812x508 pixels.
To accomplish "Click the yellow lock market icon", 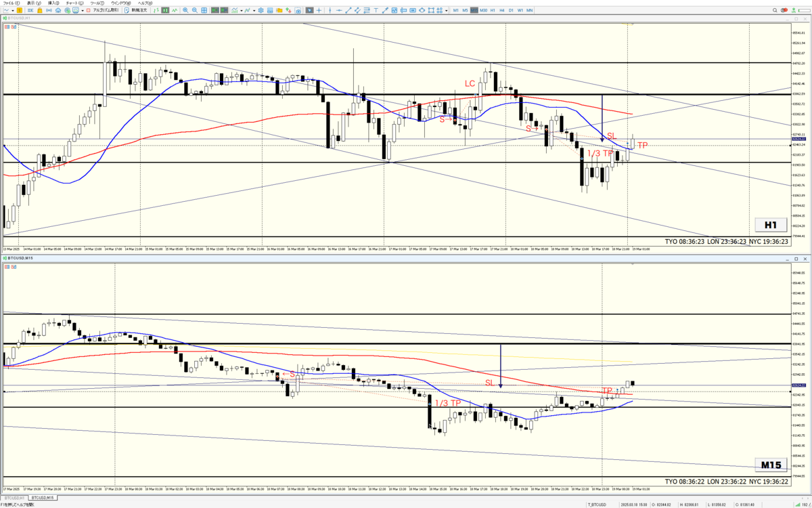I will point(40,10).
